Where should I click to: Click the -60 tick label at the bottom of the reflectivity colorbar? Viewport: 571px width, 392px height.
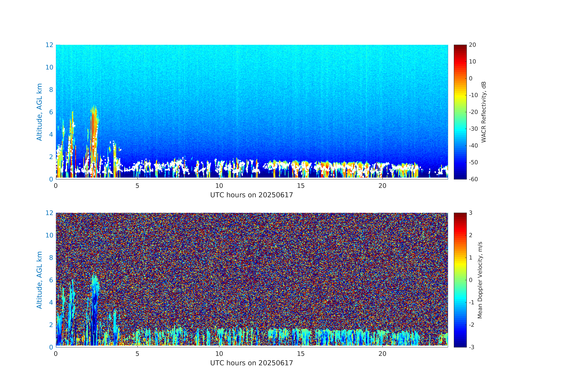coord(473,179)
